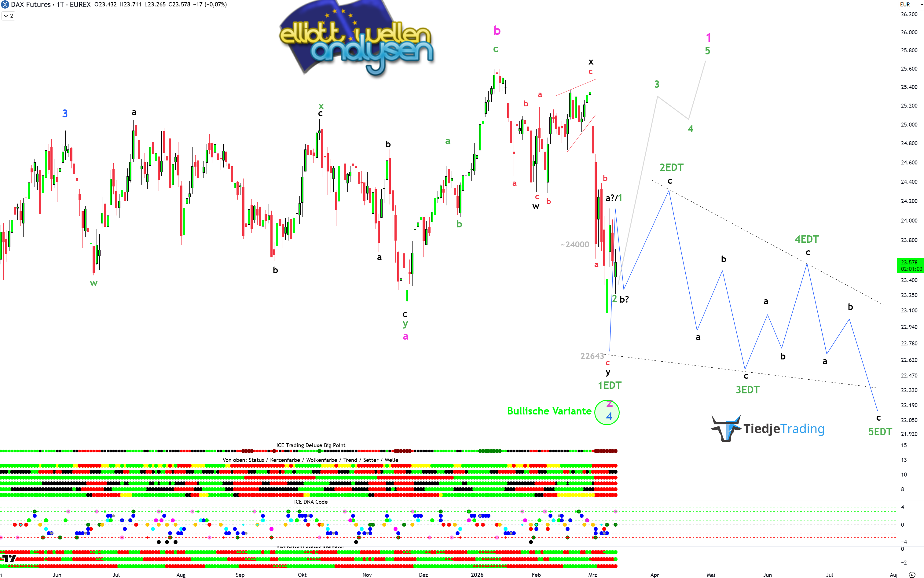Select the ICE DNA Code pane title
The height and width of the screenshot is (578, 924).
click(311, 502)
